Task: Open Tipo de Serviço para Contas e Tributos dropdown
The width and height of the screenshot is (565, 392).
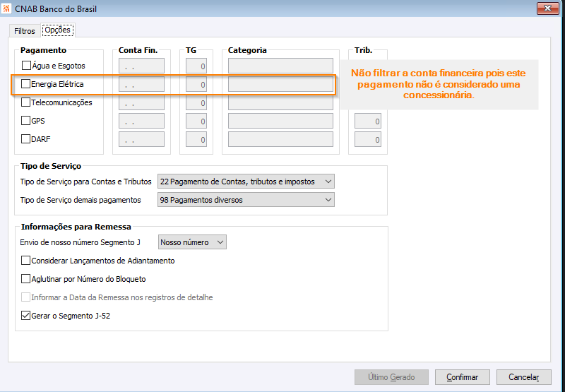Action: pyautogui.click(x=246, y=182)
